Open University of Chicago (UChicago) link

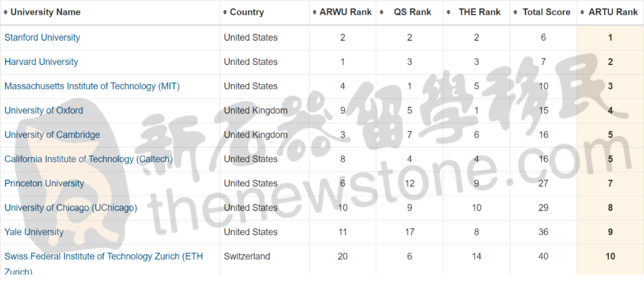pyautogui.click(x=70, y=208)
